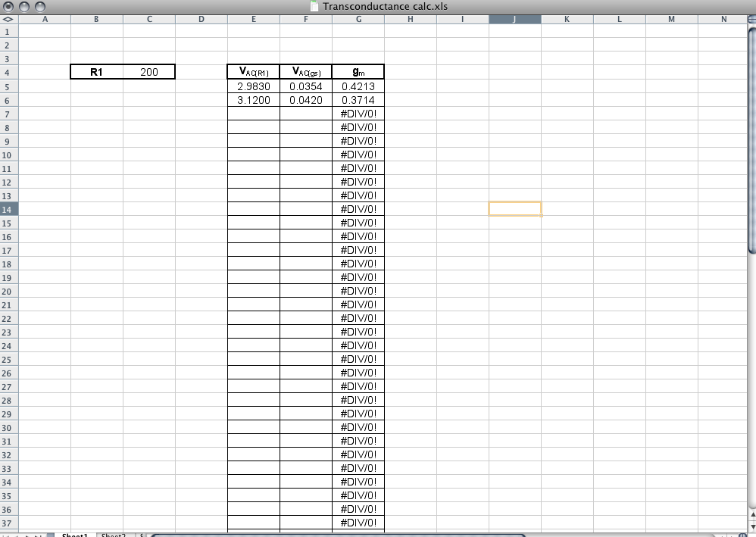Select the cell with value 0.3714
The height and width of the screenshot is (537, 756).
pyautogui.click(x=358, y=100)
